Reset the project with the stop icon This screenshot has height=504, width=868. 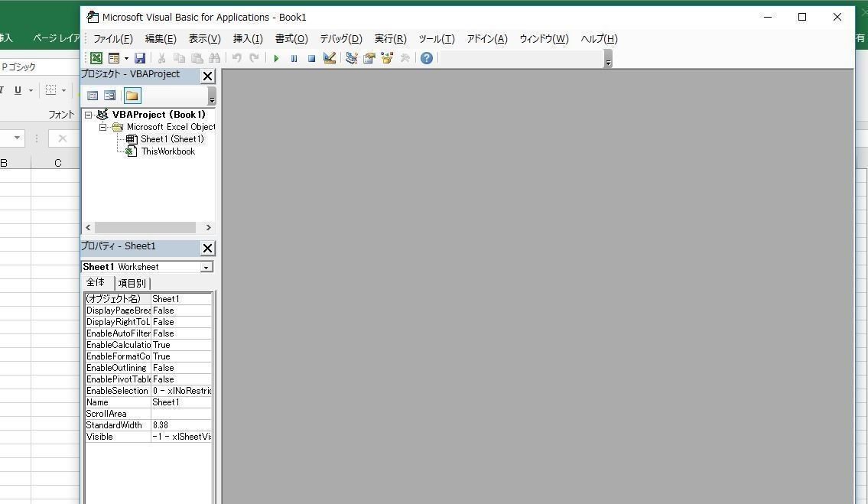pos(311,57)
